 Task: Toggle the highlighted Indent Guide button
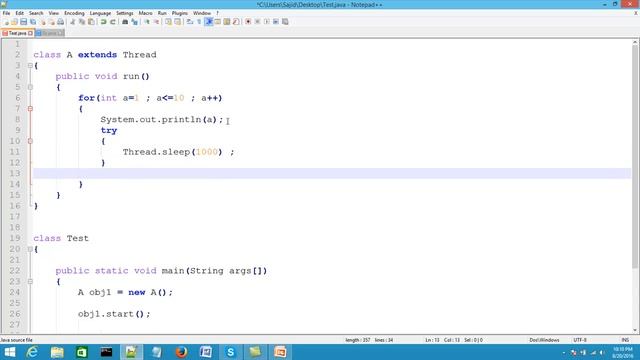[x=209, y=22]
